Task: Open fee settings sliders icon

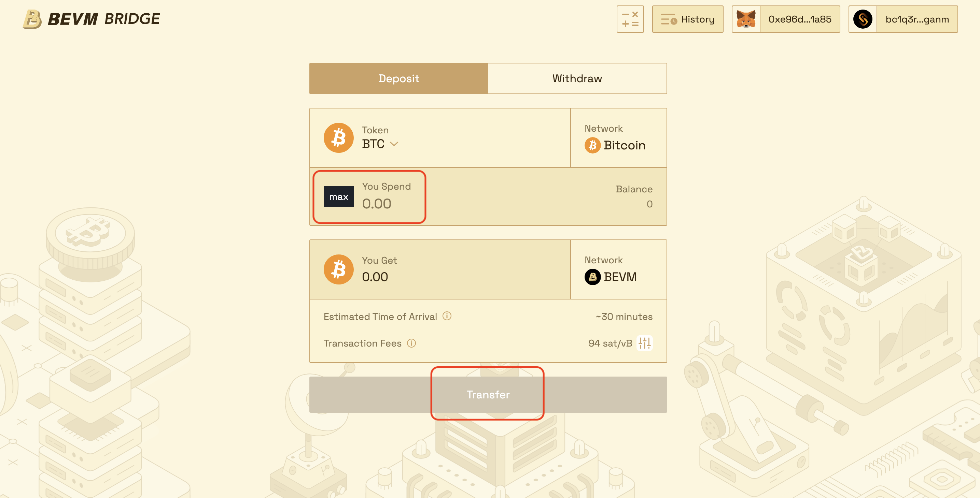Action: coord(644,343)
